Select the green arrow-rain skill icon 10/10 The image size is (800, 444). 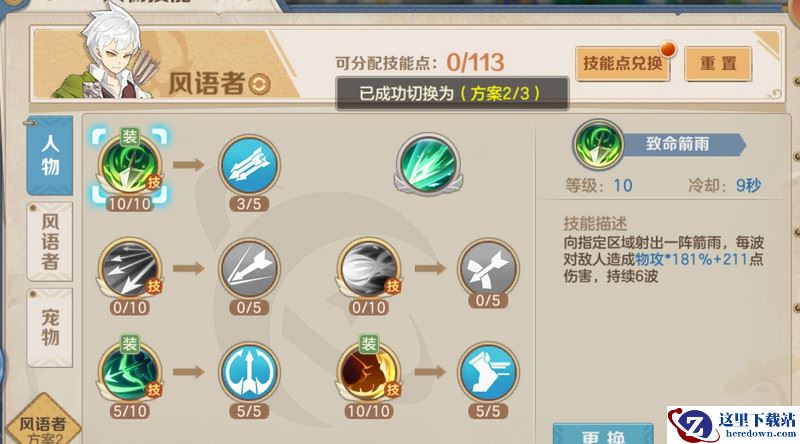tap(130, 166)
